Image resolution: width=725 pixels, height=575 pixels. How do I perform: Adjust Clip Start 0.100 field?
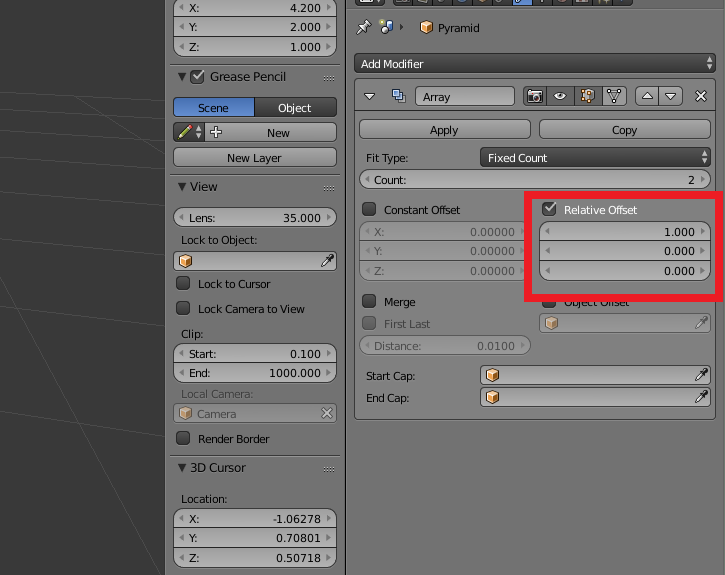pos(255,354)
